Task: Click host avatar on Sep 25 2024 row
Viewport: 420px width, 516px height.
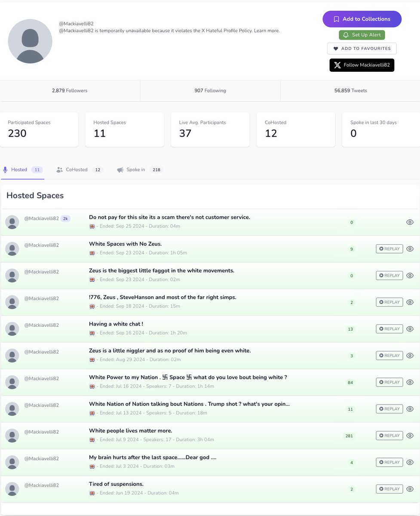Action: click(x=12, y=222)
